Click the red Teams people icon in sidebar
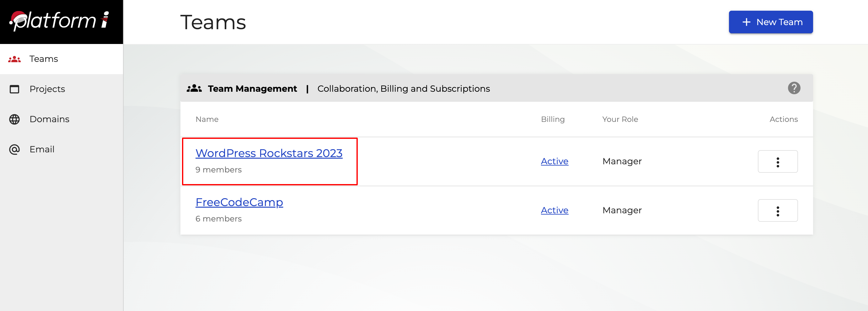Image resolution: width=868 pixels, height=311 pixels. [14, 59]
